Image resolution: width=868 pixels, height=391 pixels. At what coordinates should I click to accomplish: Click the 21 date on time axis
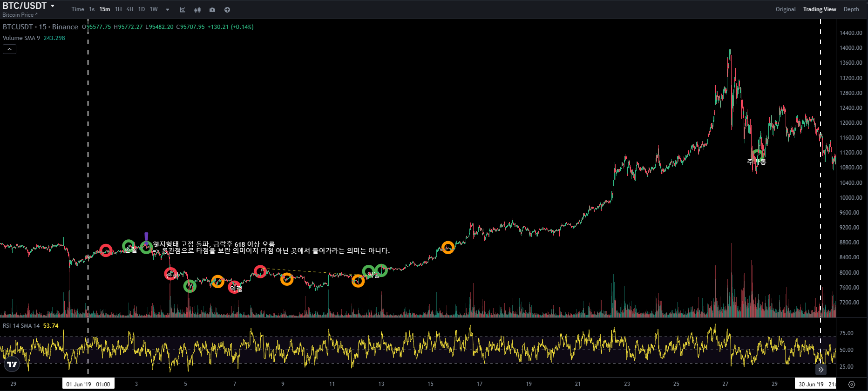click(578, 384)
